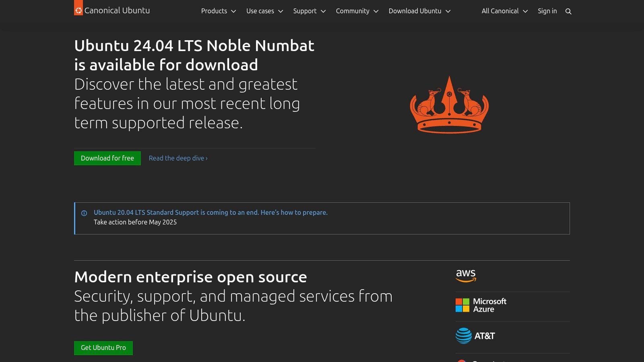644x362 pixels.
Task: Click the Canonical Ubuntu home text
Action: tap(117, 10)
